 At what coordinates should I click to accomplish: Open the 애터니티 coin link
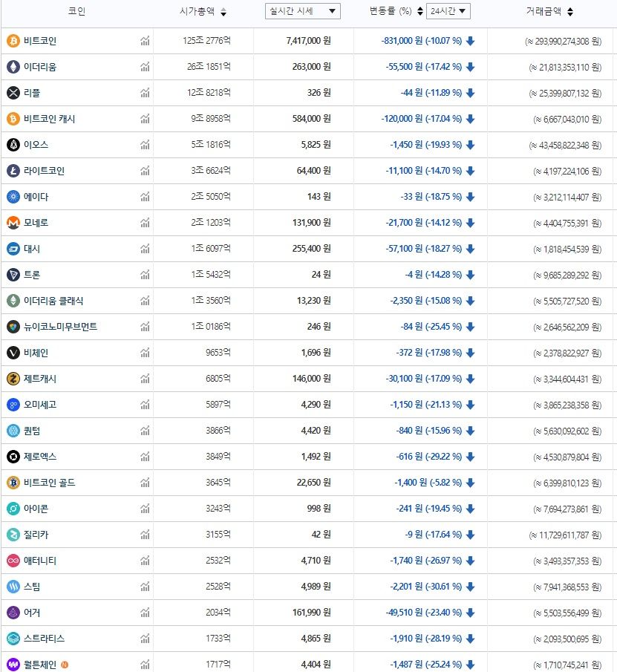[x=40, y=561]
